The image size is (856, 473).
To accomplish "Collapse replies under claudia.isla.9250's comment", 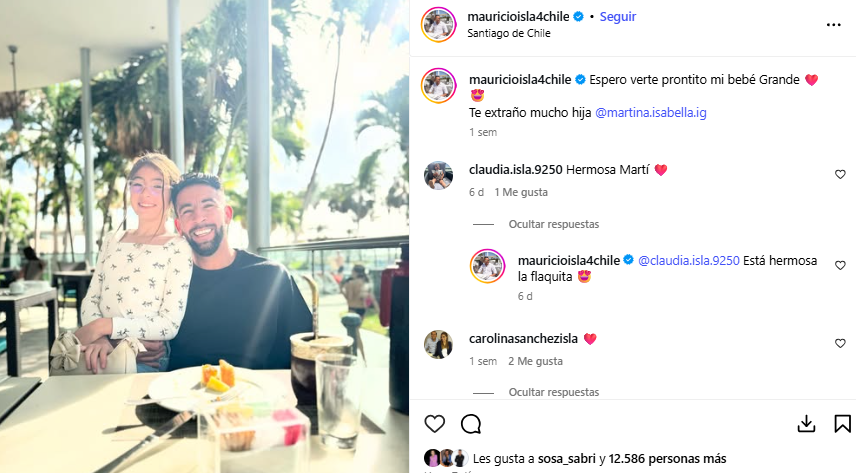I will (554, 224).
